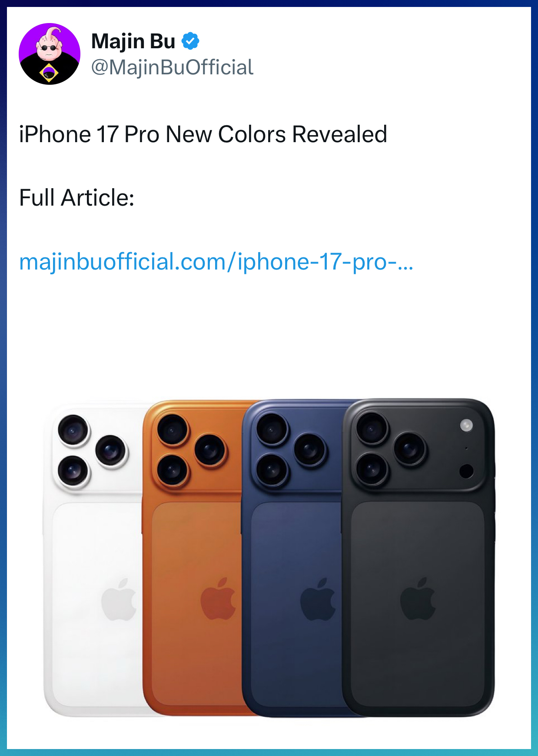Click the Apple logo on black iPhone
Viewport: 538px width, 756px height.
[418, 599]
